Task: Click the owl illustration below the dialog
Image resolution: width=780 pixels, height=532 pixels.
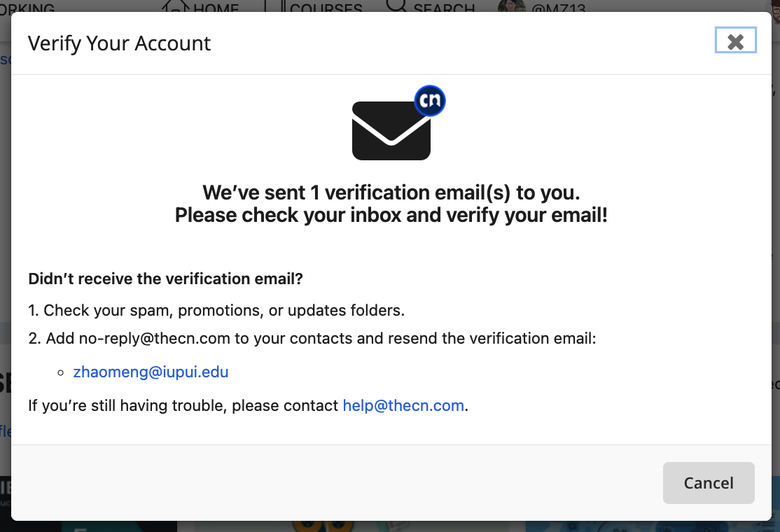Action: point(322,526)
